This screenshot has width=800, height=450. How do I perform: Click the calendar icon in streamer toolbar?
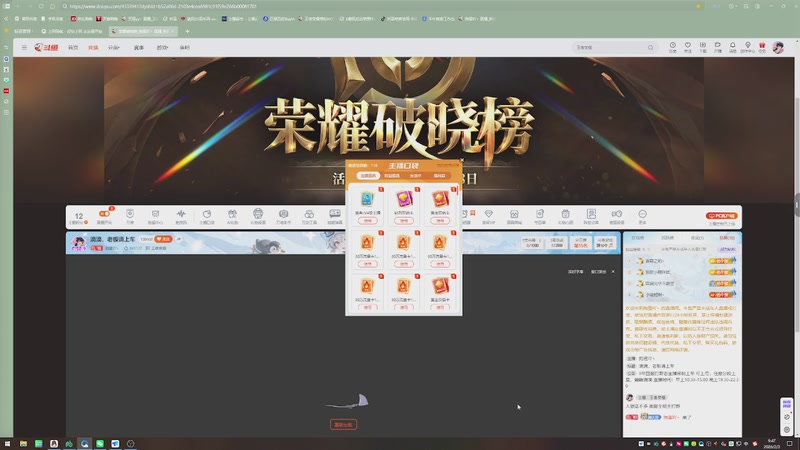tap(565, 216)
